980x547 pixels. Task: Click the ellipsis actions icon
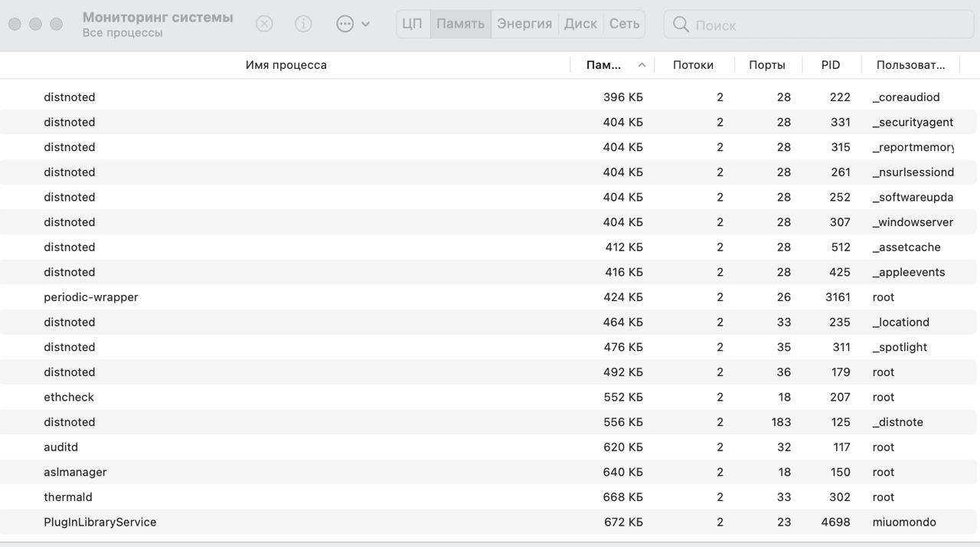pyautogui.click(x=345, y=24)
